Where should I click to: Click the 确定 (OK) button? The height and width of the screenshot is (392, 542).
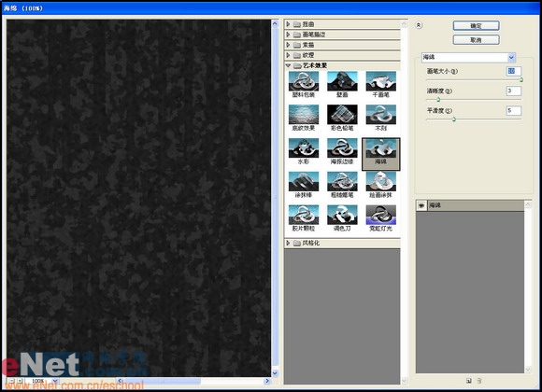(476, 25)
